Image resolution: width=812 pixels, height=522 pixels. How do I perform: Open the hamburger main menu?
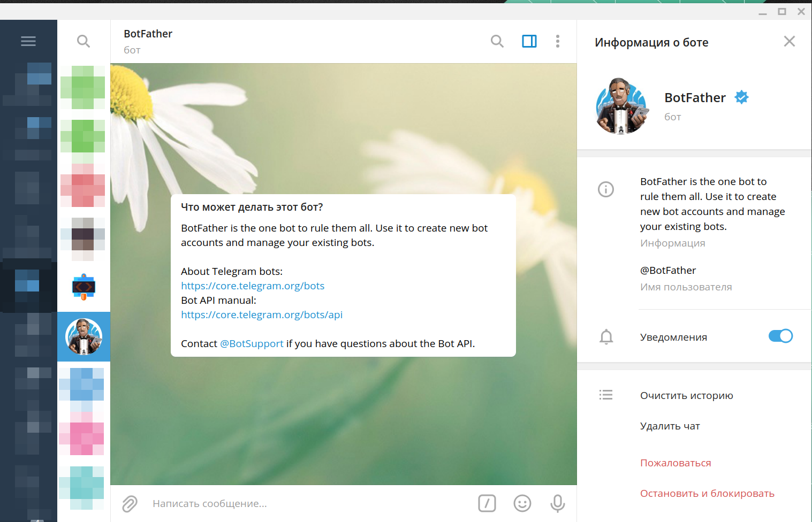28,41
